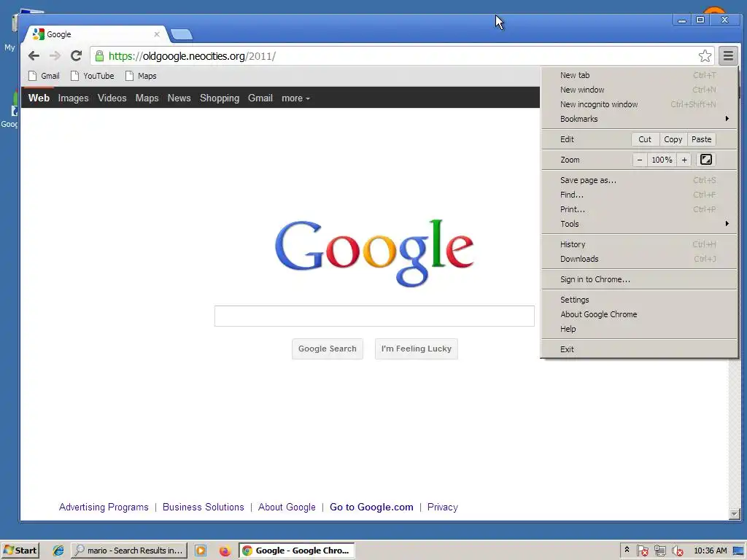Choose Sign in to Chrome…
This screenshot has height=560, width=747.
coord(639,279)
